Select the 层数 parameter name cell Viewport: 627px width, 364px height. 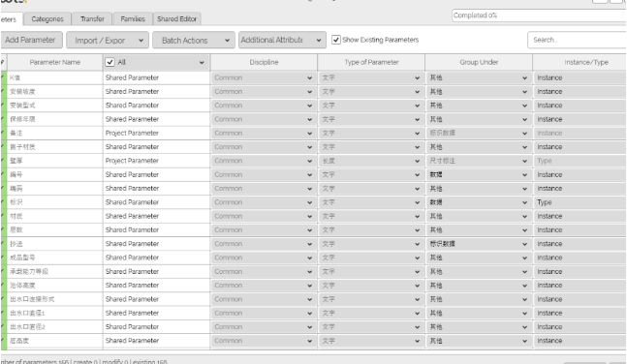(55, 230)
